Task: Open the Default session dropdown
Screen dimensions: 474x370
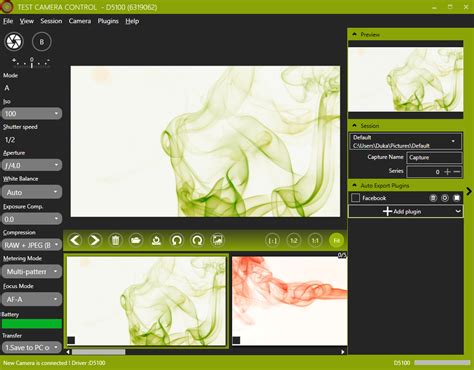Action: click(x=406, y=141)
